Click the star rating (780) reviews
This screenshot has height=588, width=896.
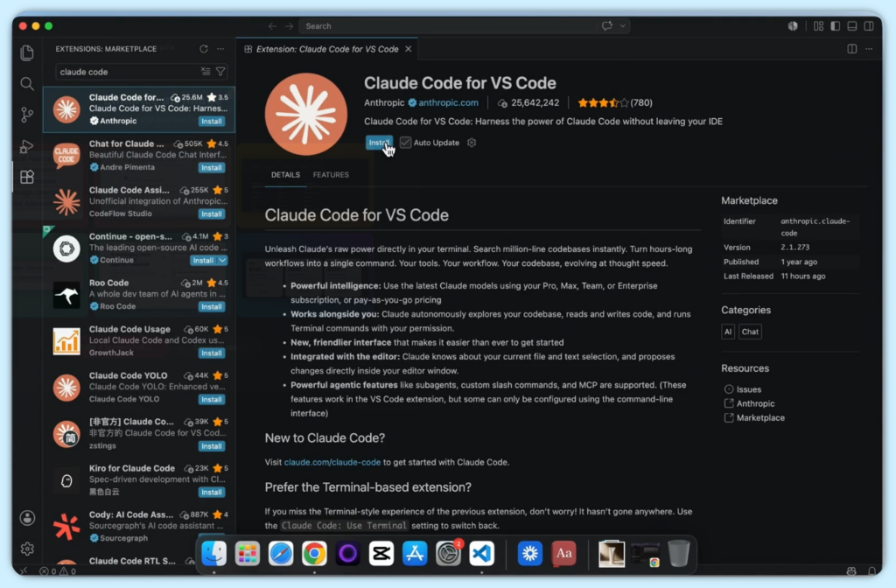tap(615, 103)
